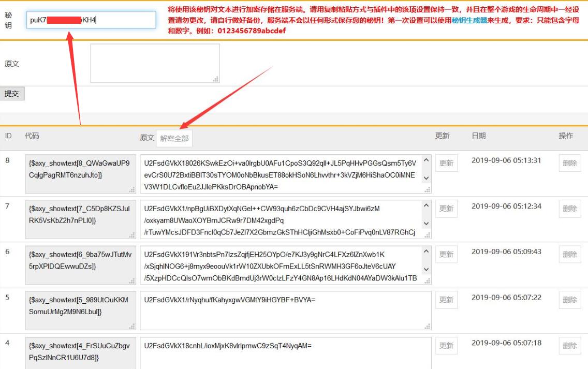Click the 代码 column header

pyautogui.click(x=32, y=136)
